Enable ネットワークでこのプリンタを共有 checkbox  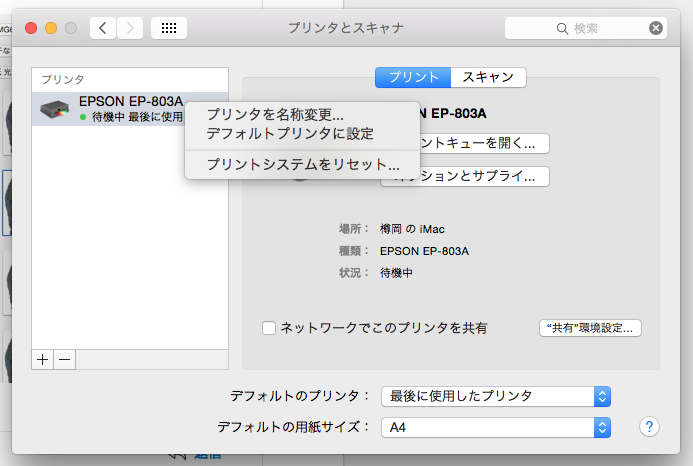[x=269, y=328]
